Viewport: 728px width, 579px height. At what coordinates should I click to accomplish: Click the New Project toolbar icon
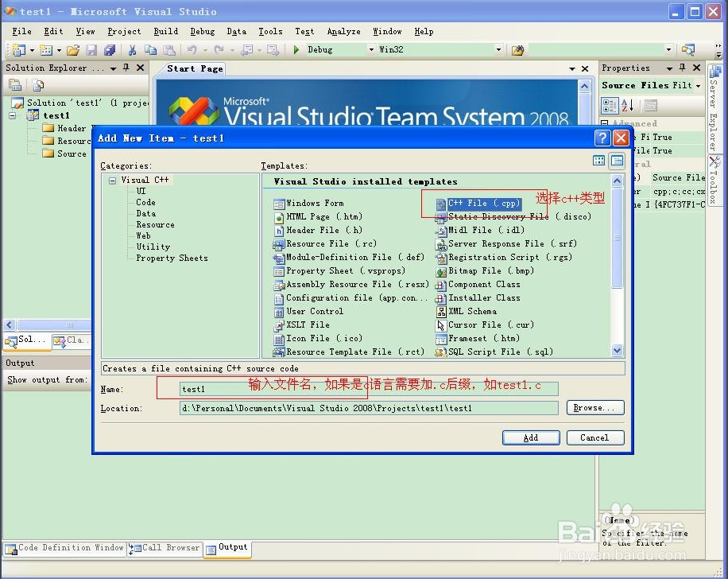click(19, 50)
